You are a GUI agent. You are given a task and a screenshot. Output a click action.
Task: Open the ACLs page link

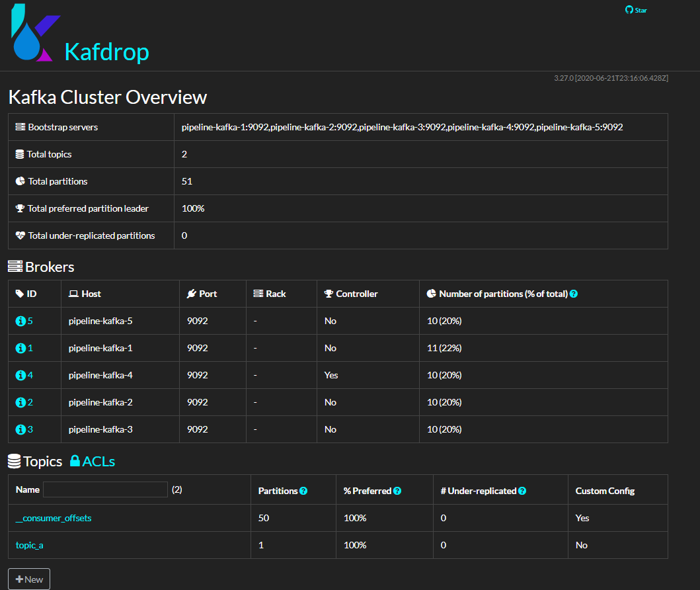98,462
